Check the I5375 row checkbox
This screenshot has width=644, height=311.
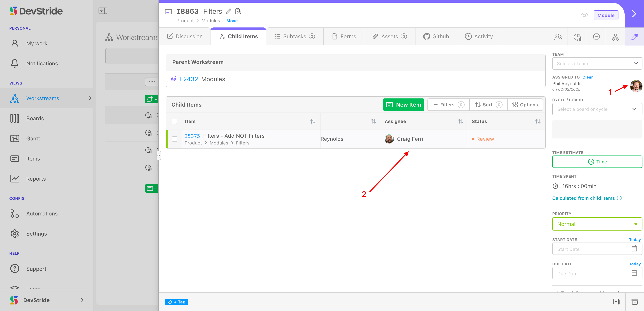[175, 139]
